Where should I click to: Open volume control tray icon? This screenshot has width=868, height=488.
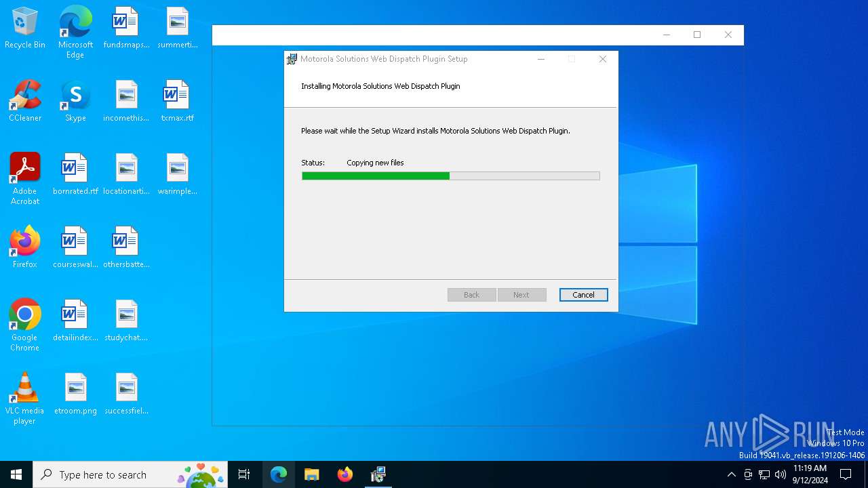(781, 474)
